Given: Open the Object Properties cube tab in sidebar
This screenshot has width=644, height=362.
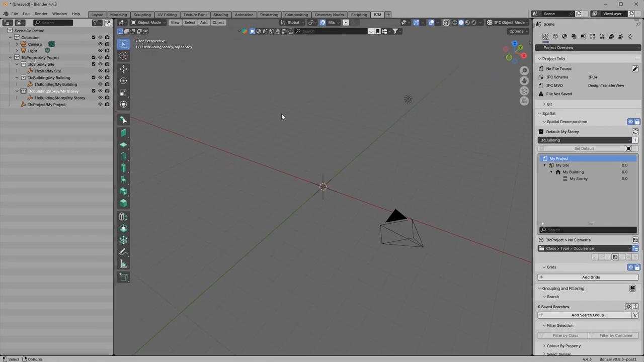Looking at the screenshot, I should (x=555, y=36).
